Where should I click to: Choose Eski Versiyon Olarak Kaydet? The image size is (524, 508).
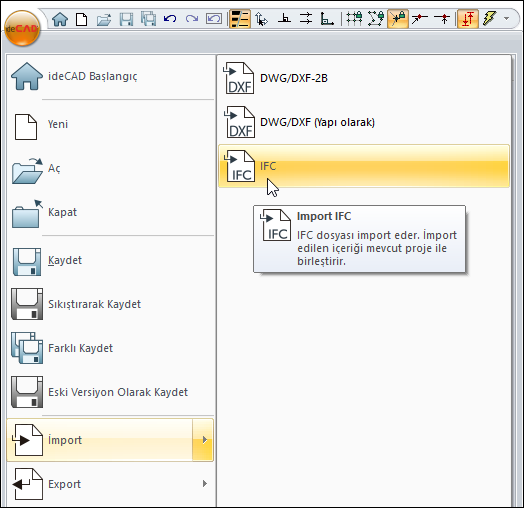tap(110, 392)
